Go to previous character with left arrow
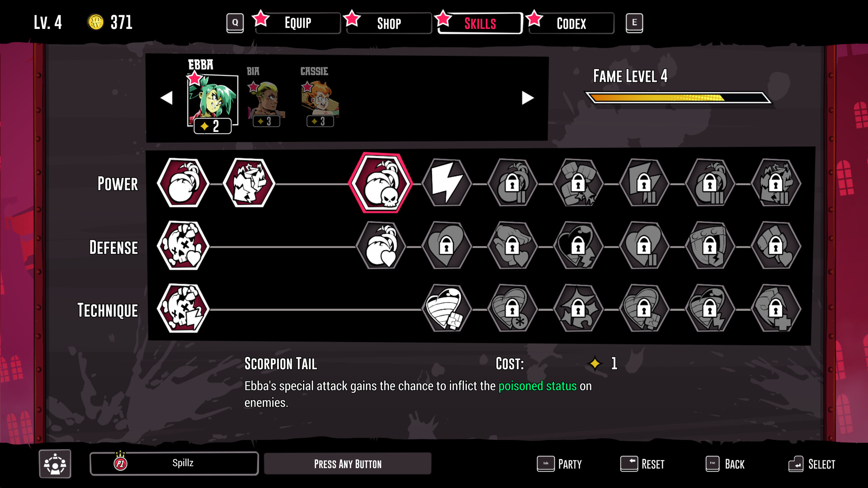This screenshot has width=868, height=488. [166, 98]
